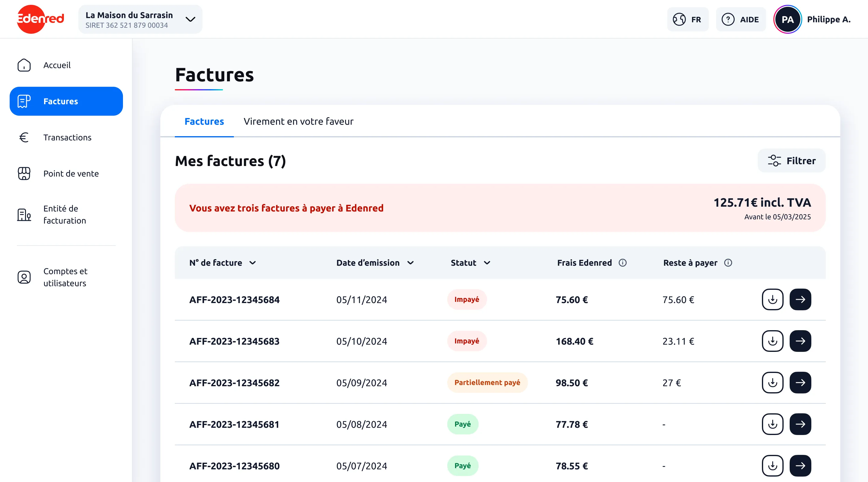Open the FR language selector
Viewport: 868px width, 482px height.
687,19
